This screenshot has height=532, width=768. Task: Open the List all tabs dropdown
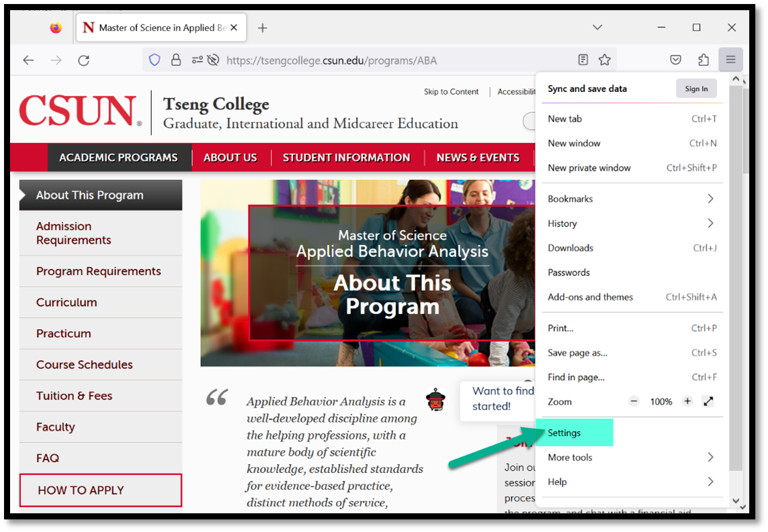pyautogui.click(x=597, y=28)
